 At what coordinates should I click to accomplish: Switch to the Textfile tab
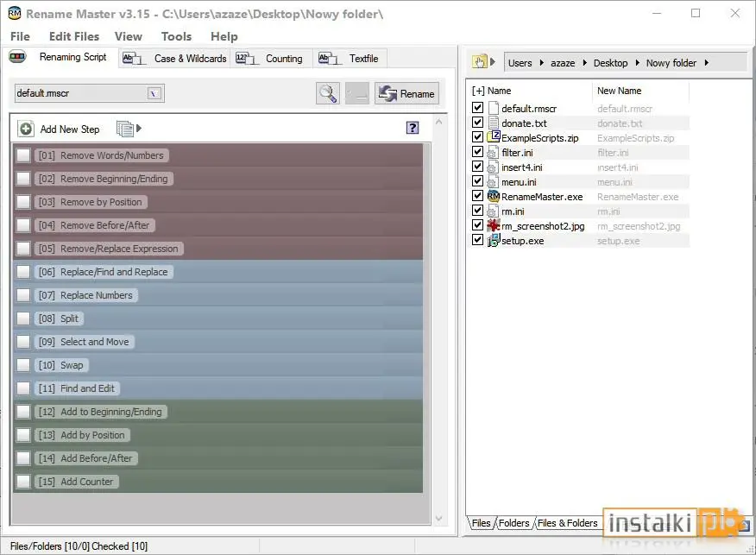pyautogui.click(x=350, y=59)
